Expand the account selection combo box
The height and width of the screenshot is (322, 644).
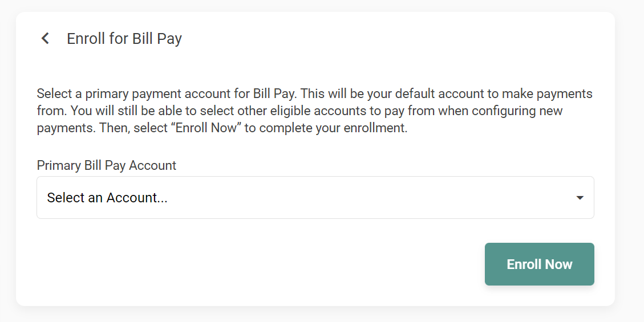315,198
